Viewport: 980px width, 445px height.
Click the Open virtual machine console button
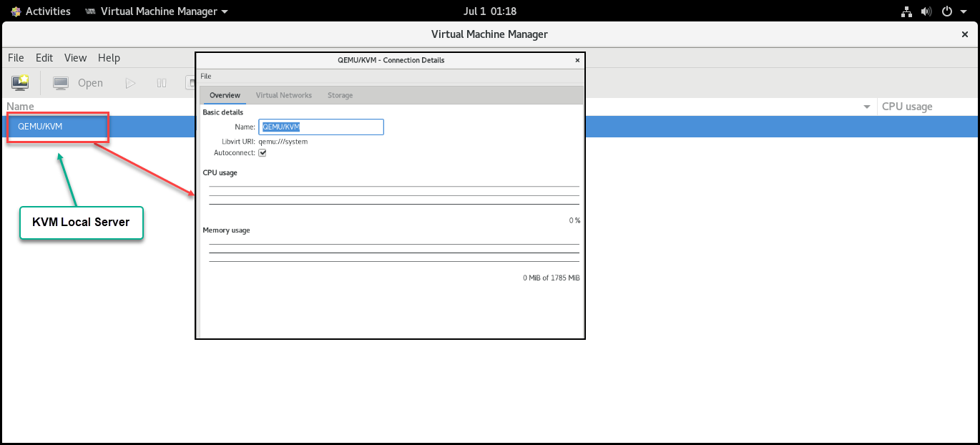[x=78, y=83]
